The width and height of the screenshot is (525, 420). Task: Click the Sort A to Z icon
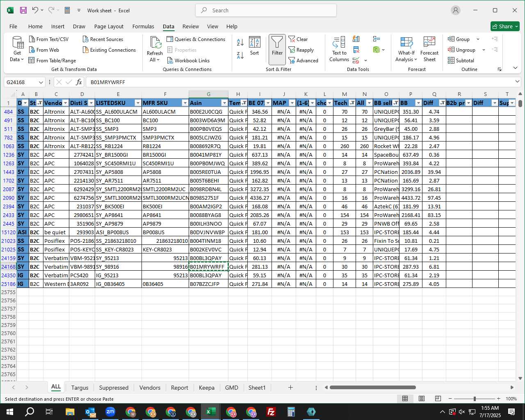point(240,42)
